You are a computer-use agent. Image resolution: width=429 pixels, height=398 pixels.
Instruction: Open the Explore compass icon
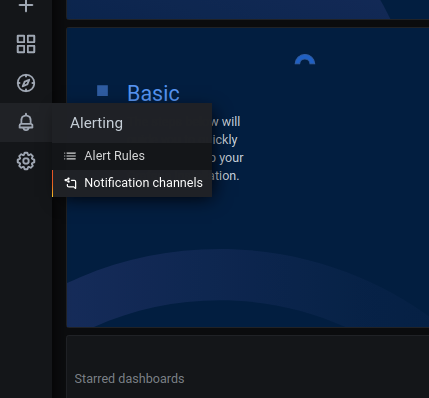point(26,83)
